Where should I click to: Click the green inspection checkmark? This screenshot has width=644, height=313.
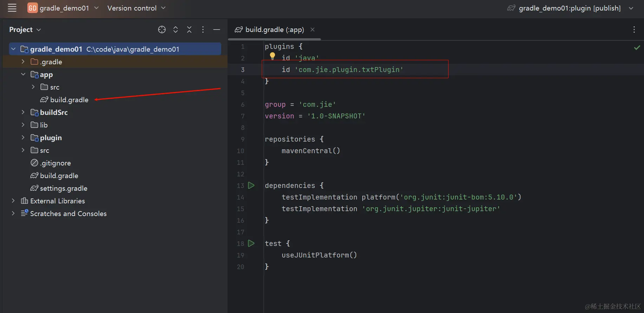[637, 47]
